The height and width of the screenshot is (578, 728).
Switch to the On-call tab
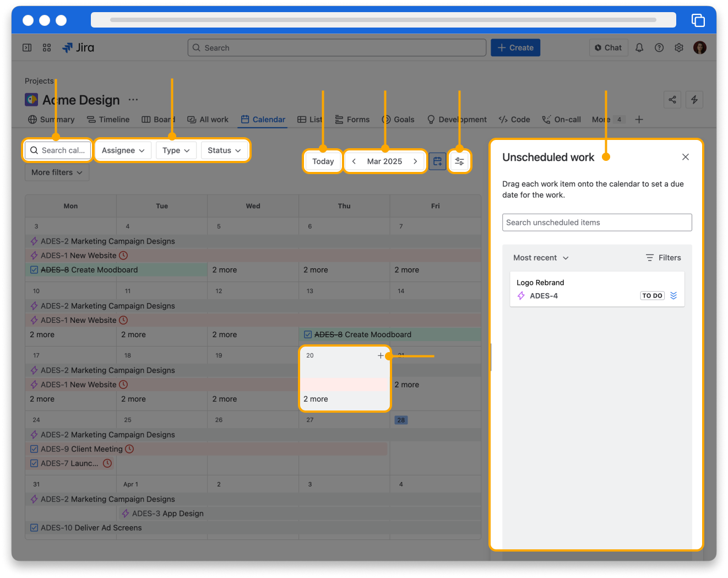(x=561, y=120)
